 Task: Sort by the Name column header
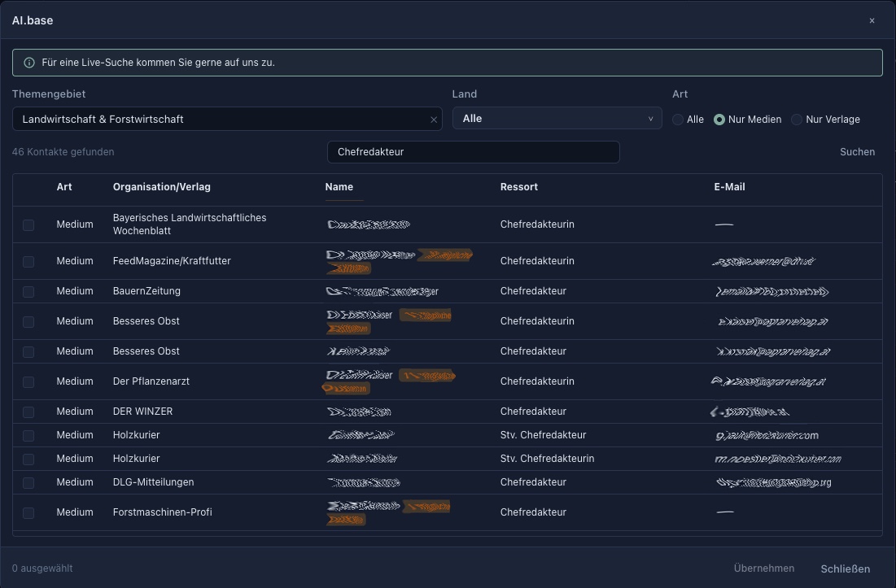339,187
